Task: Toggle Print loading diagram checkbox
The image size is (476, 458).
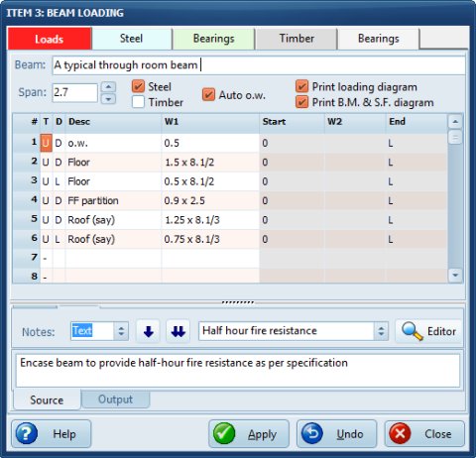Action: 301,86
